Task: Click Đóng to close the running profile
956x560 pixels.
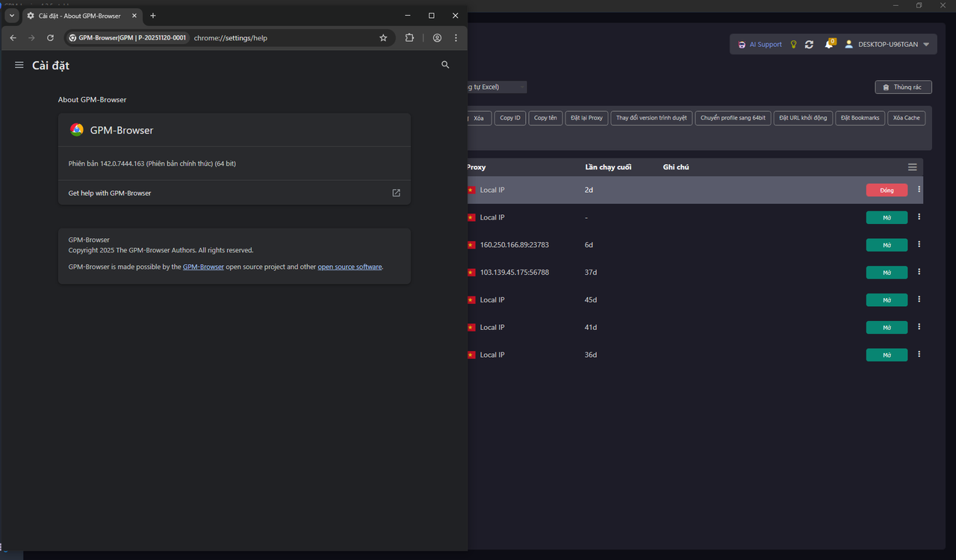Action: coord(887,190)
